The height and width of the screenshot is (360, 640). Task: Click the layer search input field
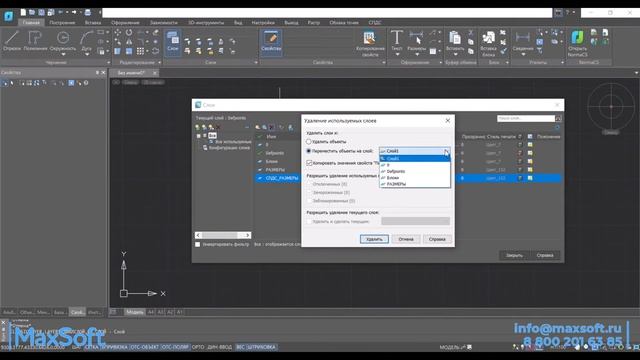point(526,118)
